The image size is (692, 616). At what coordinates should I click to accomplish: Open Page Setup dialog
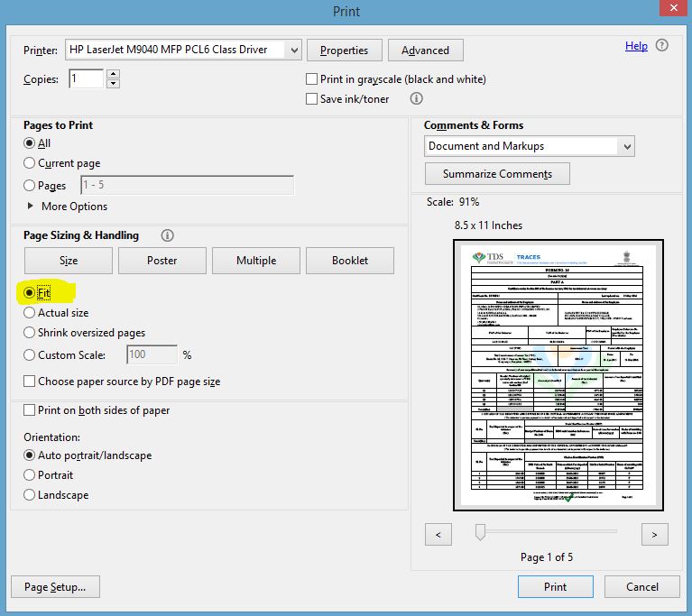(55, 587)
